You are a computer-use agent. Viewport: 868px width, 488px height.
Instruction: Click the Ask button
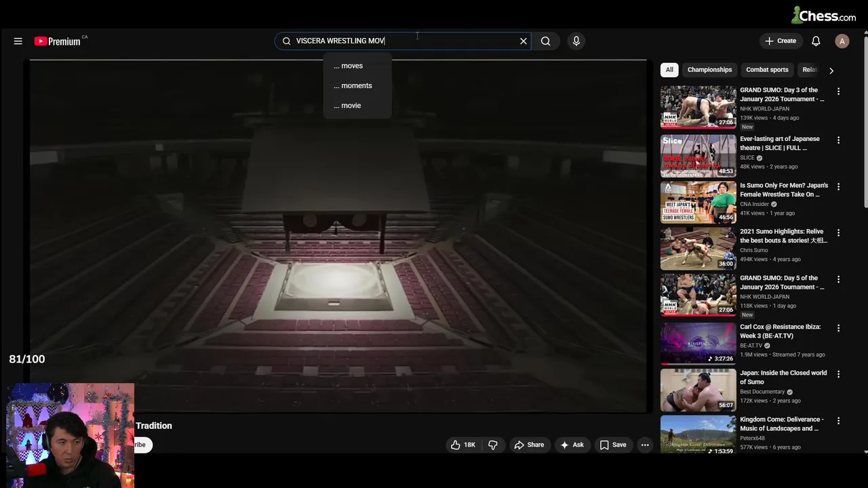click(x=572, y=445)
